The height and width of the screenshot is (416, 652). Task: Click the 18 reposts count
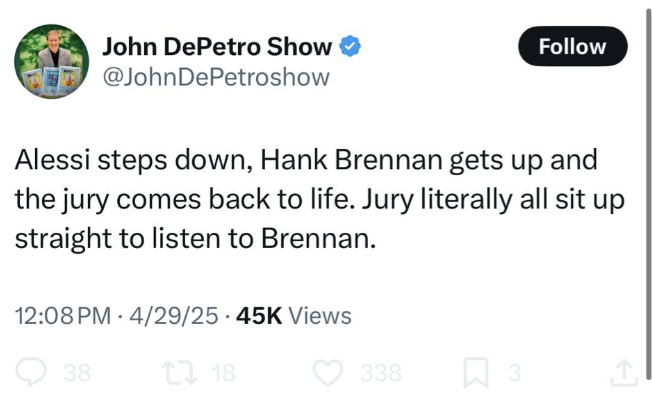[224, 374]
